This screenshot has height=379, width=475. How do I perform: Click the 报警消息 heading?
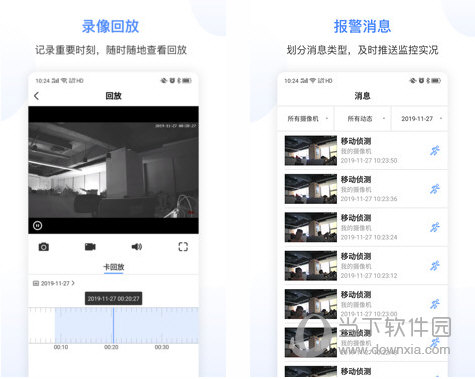coord(362,26)
